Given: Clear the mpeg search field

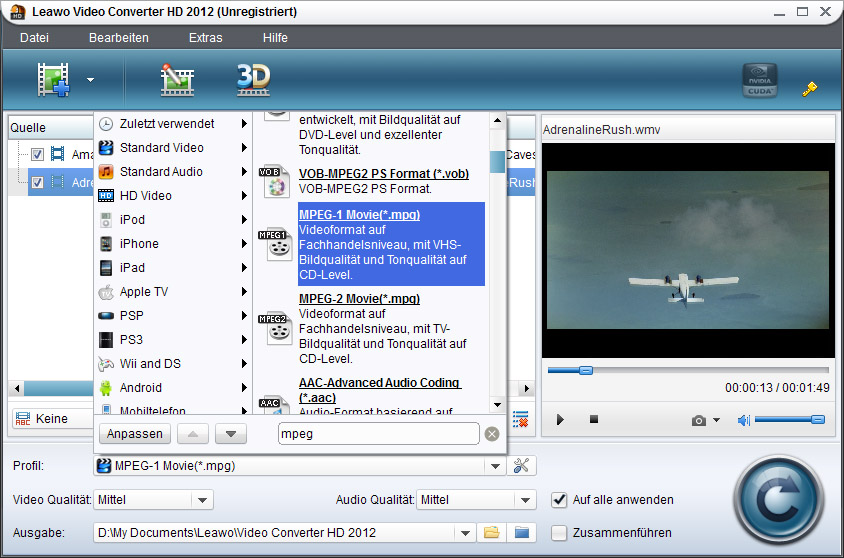Looking at the screenshot, I should [x=492, y=434].
